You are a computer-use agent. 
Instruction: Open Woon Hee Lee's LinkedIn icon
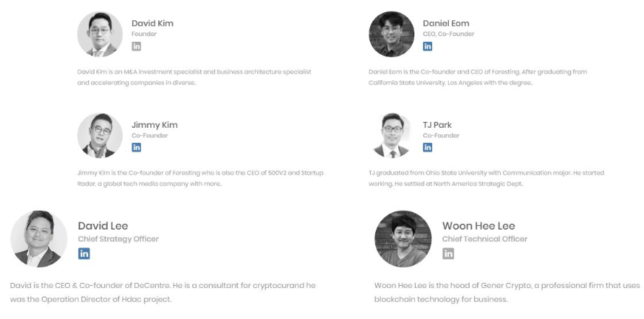448,253
